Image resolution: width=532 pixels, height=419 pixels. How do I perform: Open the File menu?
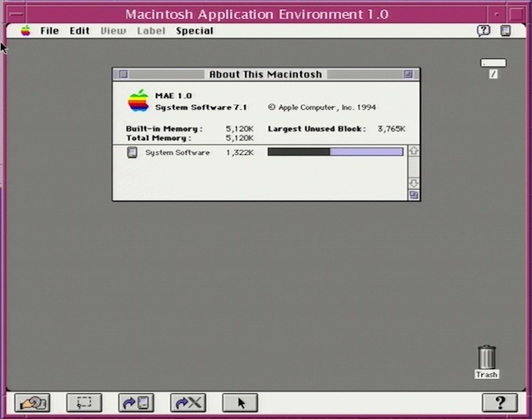(49, 31)
